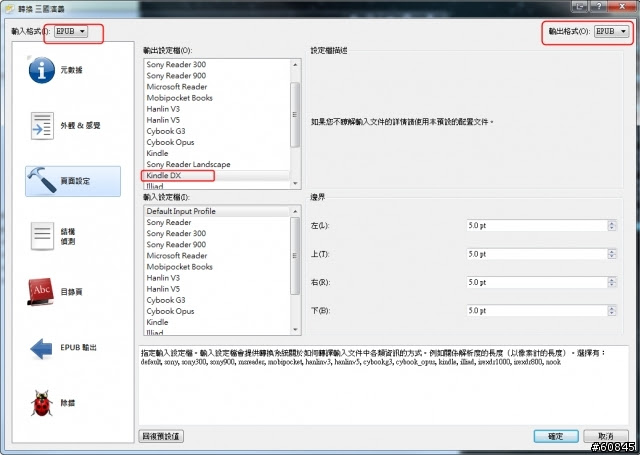Screen dimensions: 640x455
Task: Open the Metadata section info icon
Action: point(42,70)
